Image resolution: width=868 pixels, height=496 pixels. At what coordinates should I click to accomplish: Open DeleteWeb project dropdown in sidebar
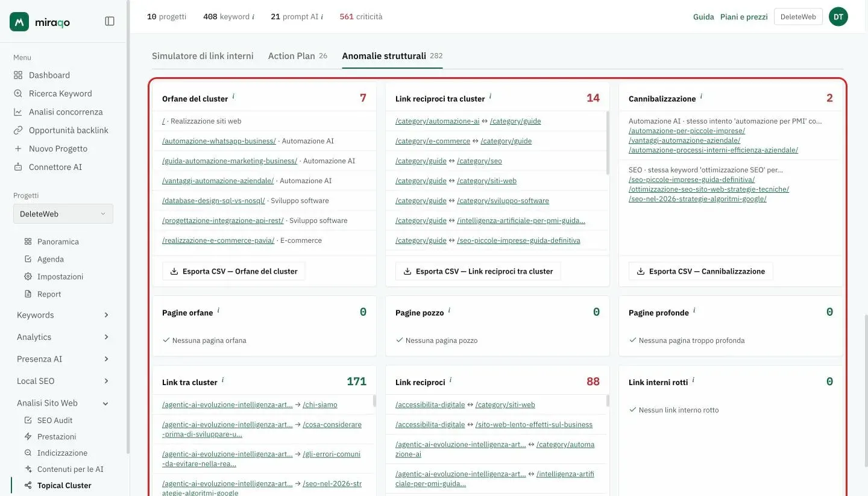tap(63, 214)
